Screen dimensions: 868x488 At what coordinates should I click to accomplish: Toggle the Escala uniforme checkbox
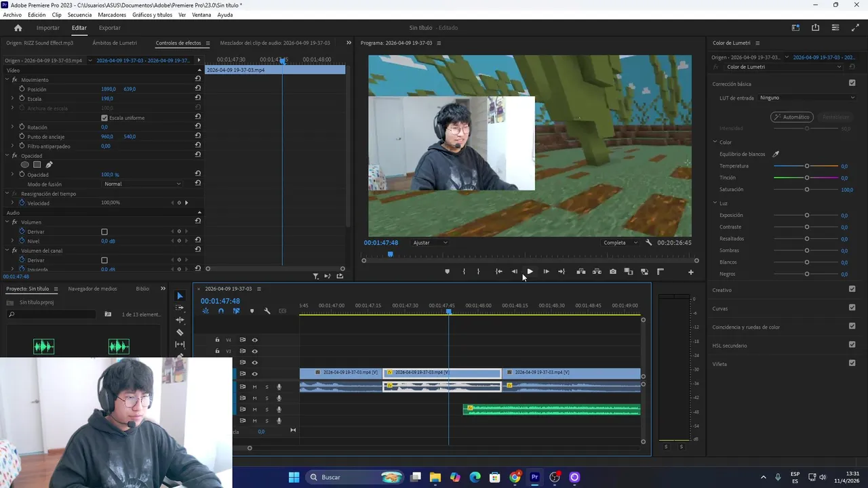104,118
